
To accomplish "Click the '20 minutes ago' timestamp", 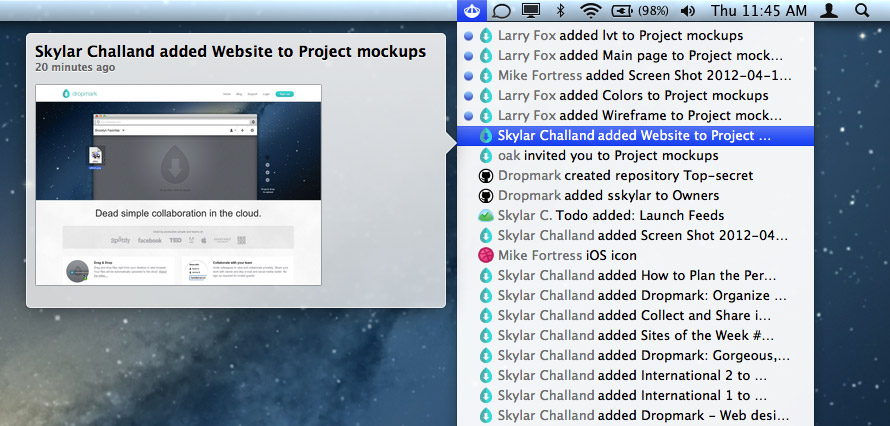I will coord(75,68).
